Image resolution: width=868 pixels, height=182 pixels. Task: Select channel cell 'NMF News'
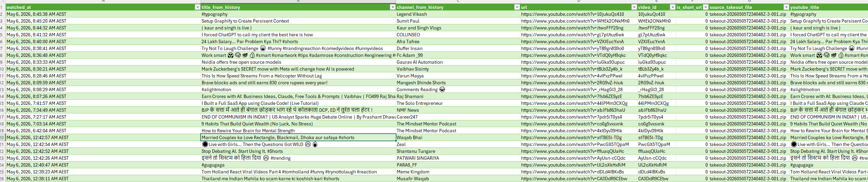458,110
